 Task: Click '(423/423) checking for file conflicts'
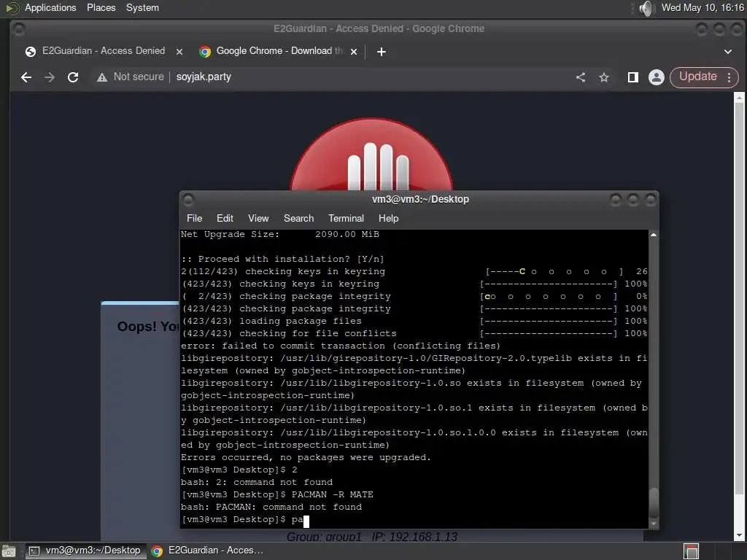pyautogui.click(x=289, y=334)
